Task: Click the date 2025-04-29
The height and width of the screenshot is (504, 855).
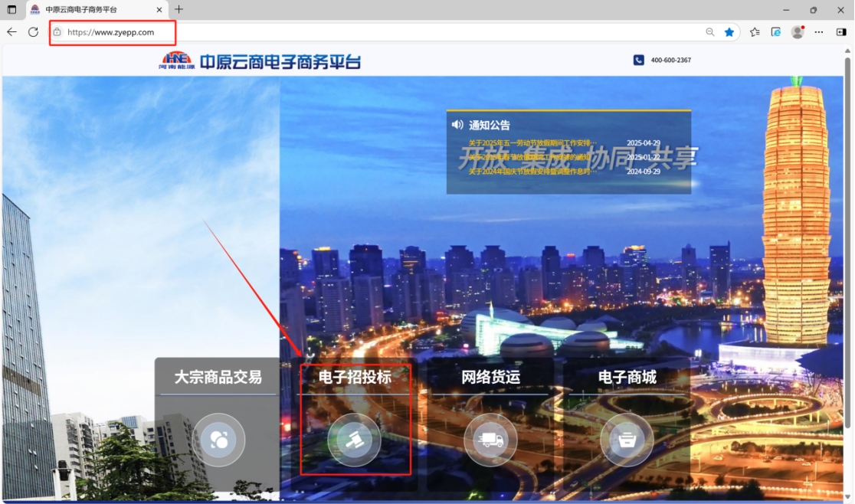Action: coord(644,142)
